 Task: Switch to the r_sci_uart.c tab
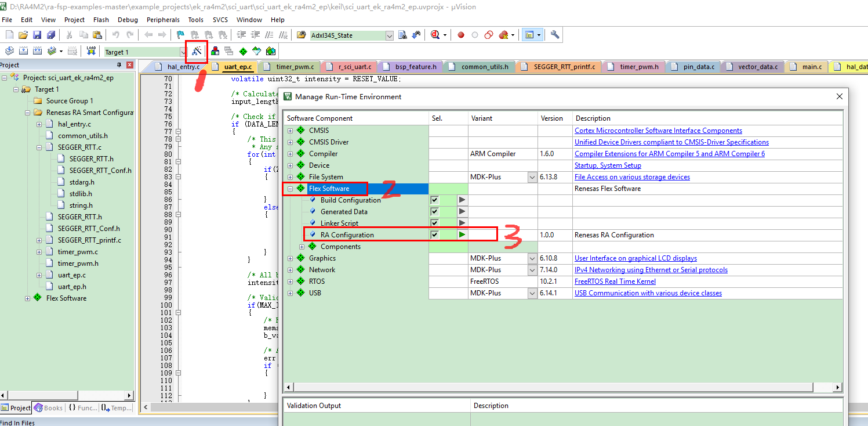[x=350, y=67]
